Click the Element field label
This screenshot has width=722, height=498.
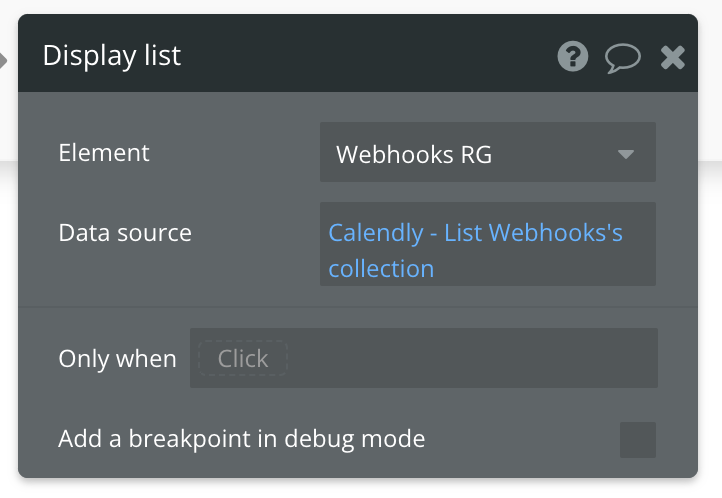(104, 153)
